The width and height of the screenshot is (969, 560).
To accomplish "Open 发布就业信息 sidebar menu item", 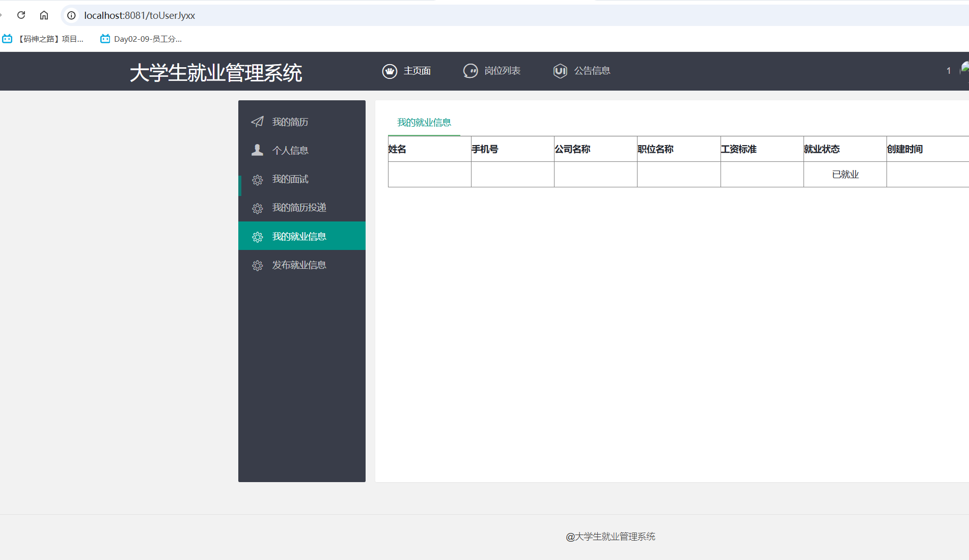I will (299, 265).
